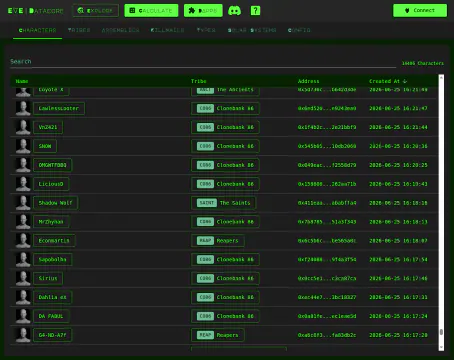Open the G4-ND-A7f character

[52, 335]
